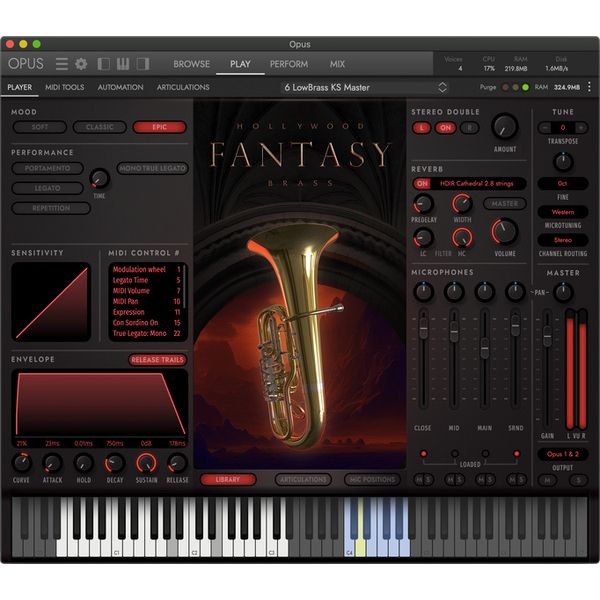Toggle Release Trails in envelope
600x600 pixels.
pos(157,360)
